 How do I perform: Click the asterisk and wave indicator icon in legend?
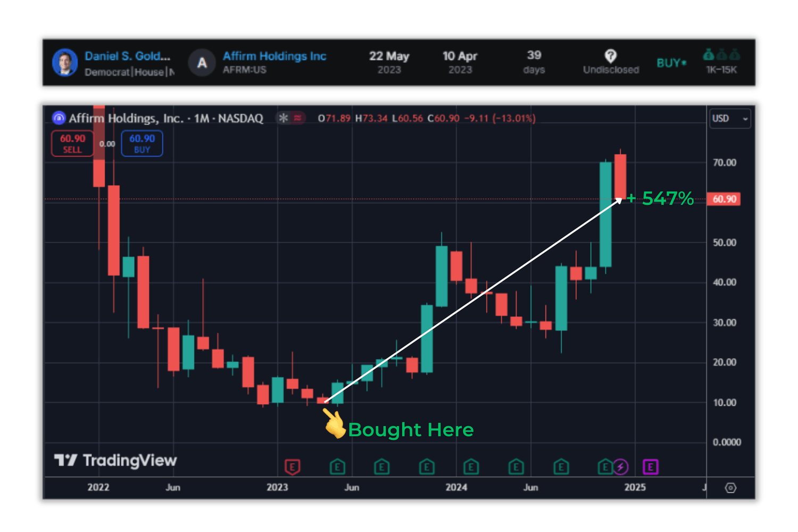coord(290,118)
